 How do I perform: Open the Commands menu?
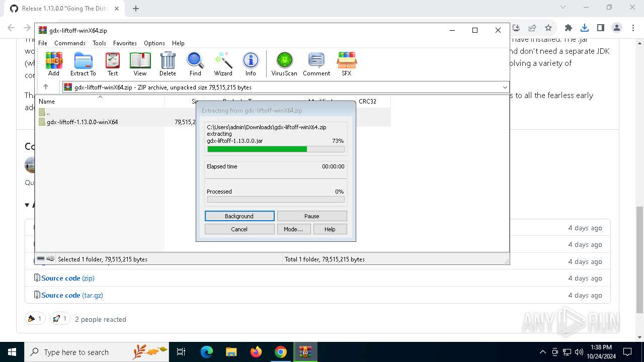(x=70, y=43)
